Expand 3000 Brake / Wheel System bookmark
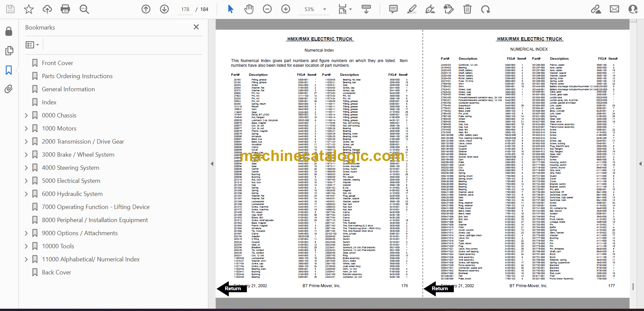This screenshot has height=311, width=644. point(26,155)
